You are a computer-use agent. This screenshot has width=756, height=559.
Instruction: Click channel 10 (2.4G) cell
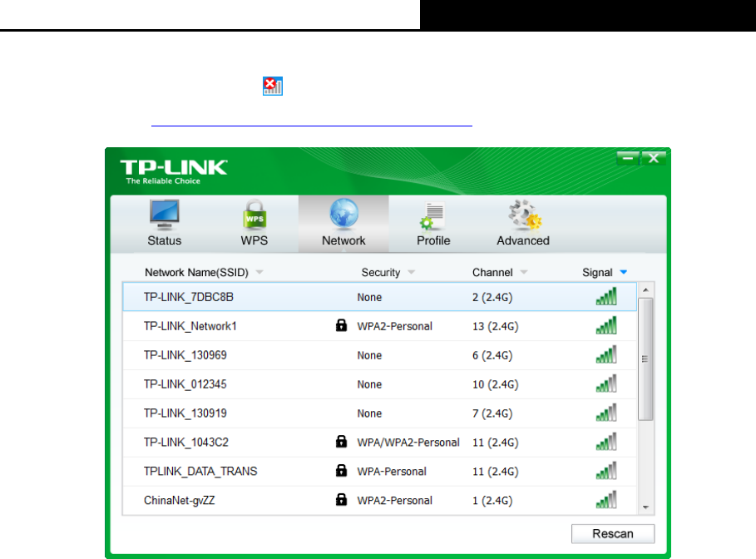495,384
